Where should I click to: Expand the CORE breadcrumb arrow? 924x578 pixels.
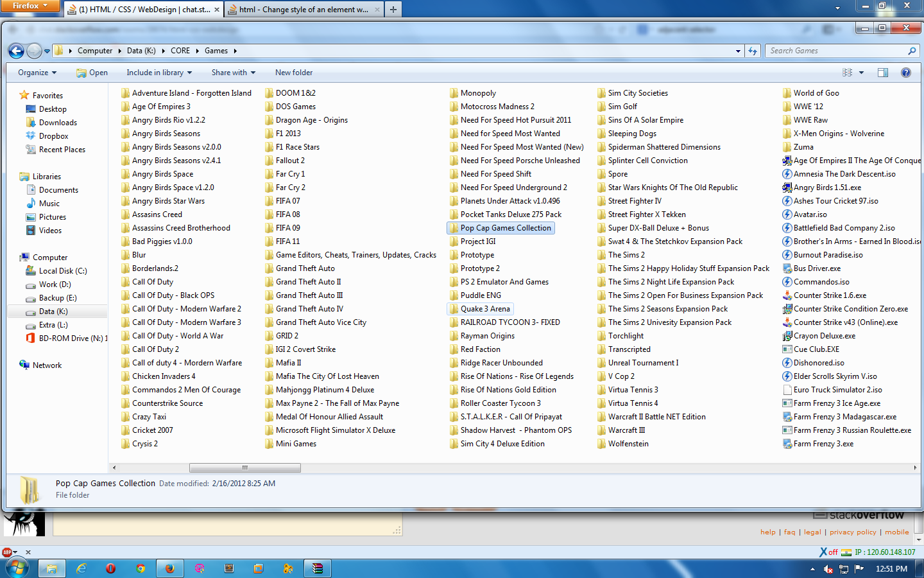(197, 51)
